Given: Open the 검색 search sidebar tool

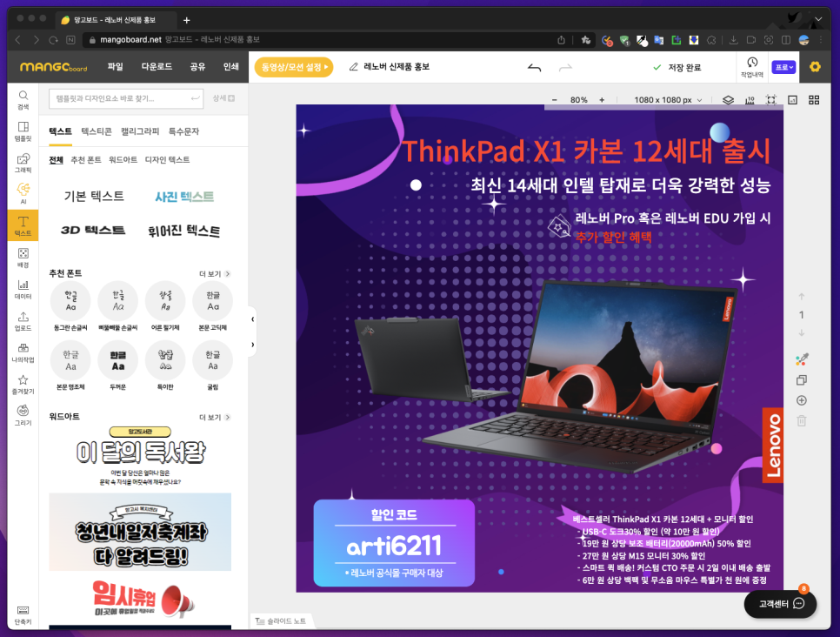Looking at the screenshot, I should (23, 100).
